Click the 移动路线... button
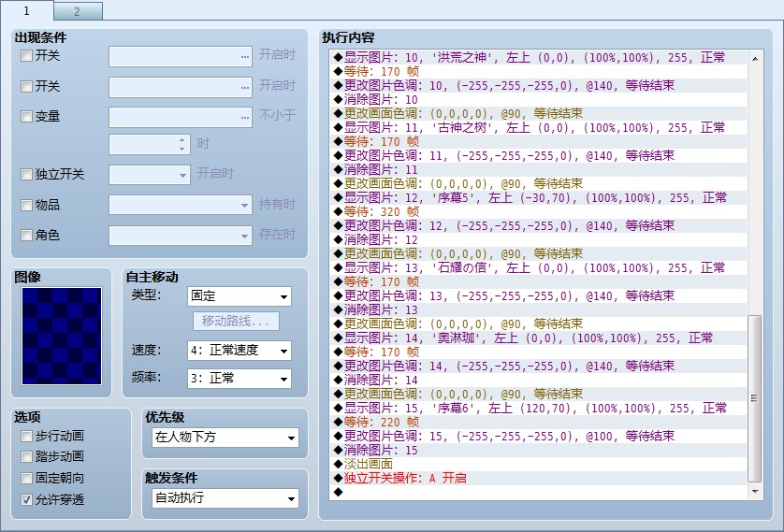Image resolution: width=784 pixels, height=532 pixels. (x=236, y=322)
